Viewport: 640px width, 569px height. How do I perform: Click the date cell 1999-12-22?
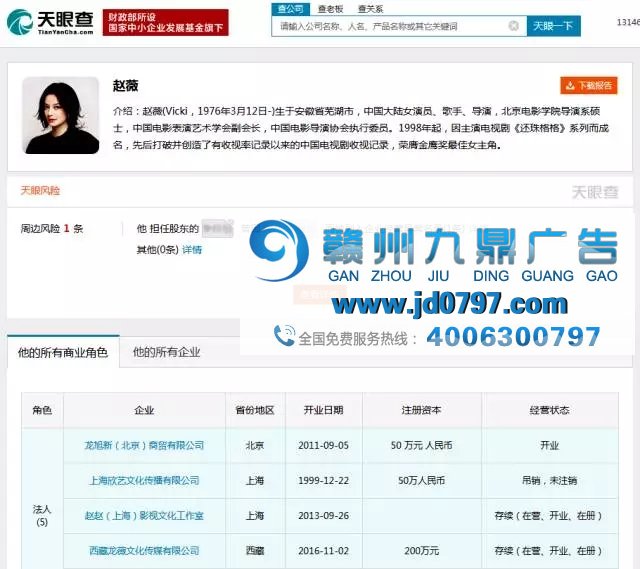[323, 480]
